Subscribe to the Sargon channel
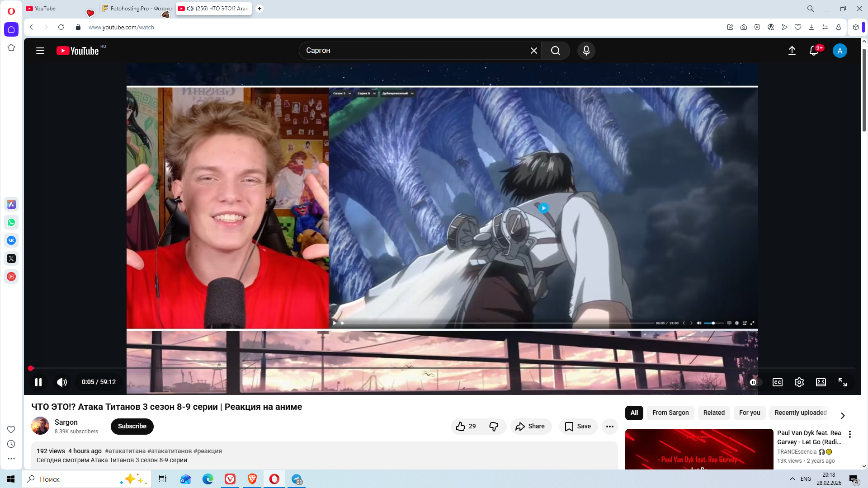This screenshot has width=868, height=488. point(132,426)
